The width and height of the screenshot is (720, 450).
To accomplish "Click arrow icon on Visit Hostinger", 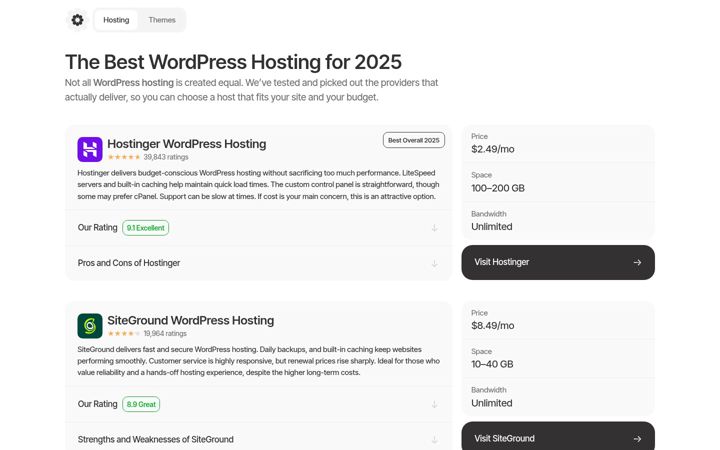I will pos(637,262).
